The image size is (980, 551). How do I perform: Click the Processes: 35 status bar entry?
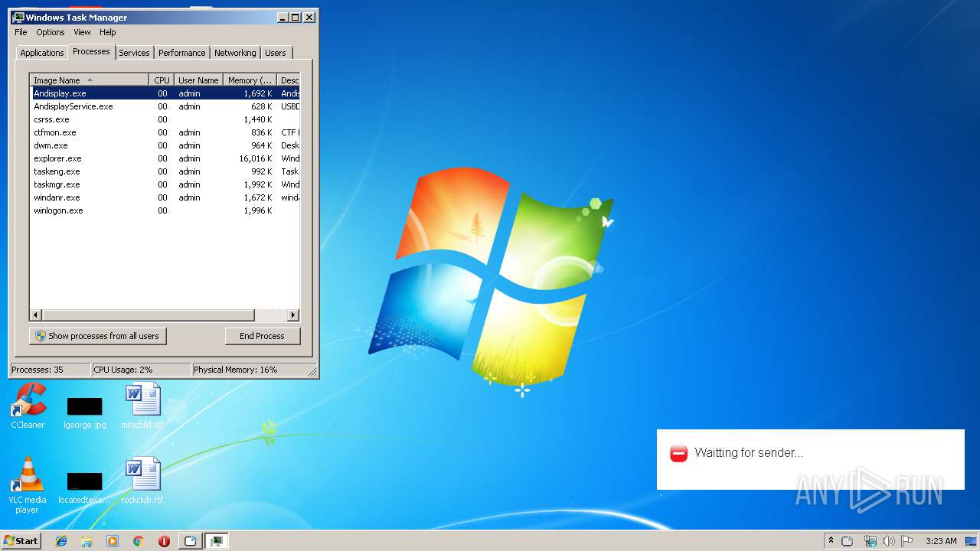point(51,370)
